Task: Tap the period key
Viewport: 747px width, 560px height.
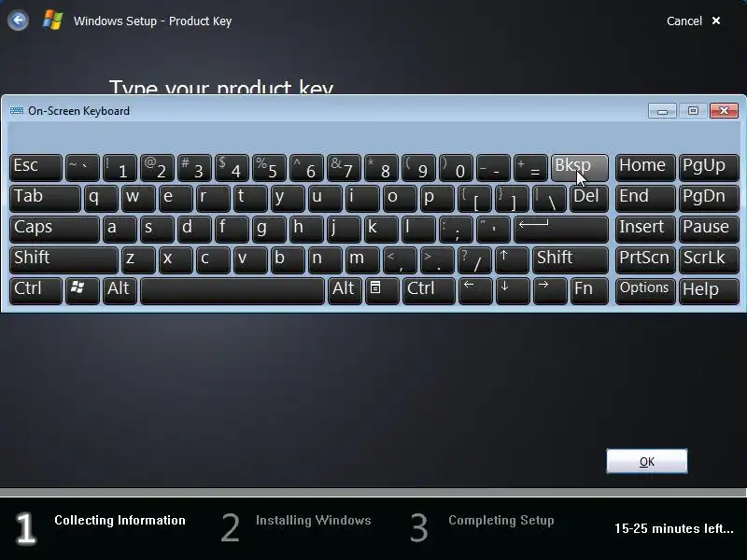Action: coord(437,260)
